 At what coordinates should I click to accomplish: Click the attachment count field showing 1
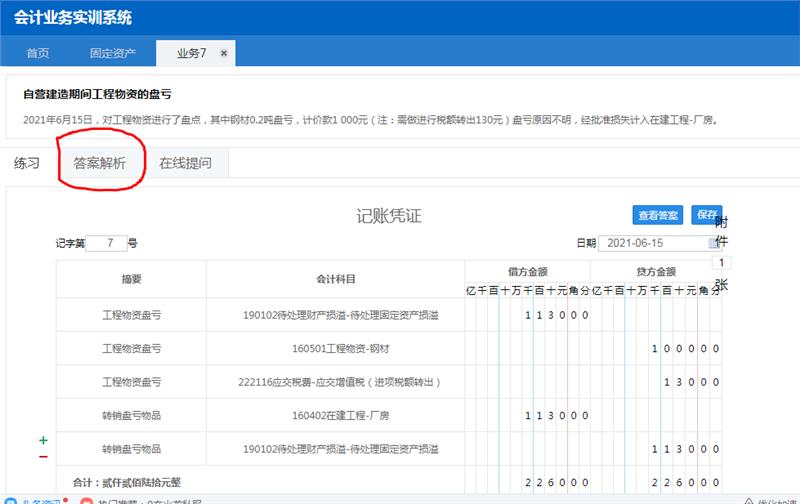pyautogui.click(x=720, y=263)
